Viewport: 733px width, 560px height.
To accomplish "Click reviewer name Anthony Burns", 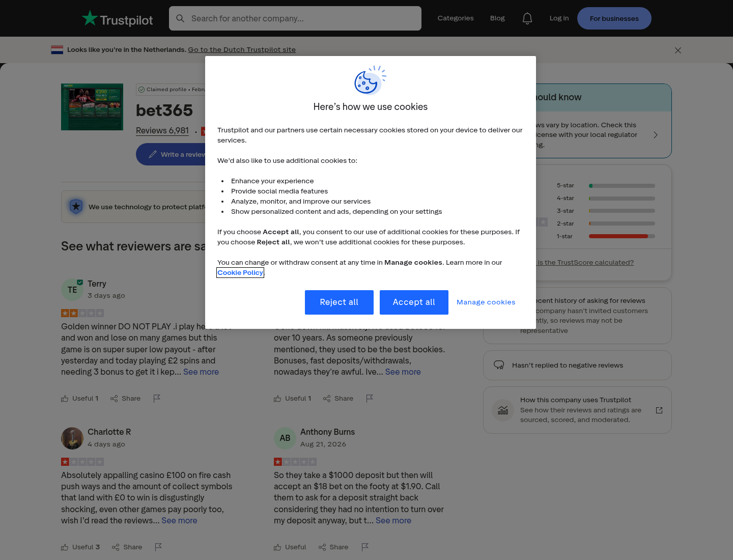I will [x=327, y=432].
